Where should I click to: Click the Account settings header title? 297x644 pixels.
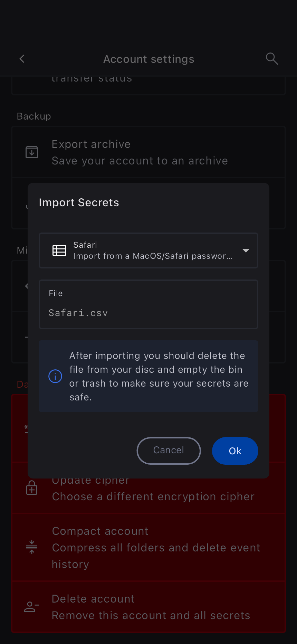[x=148, y=59]
